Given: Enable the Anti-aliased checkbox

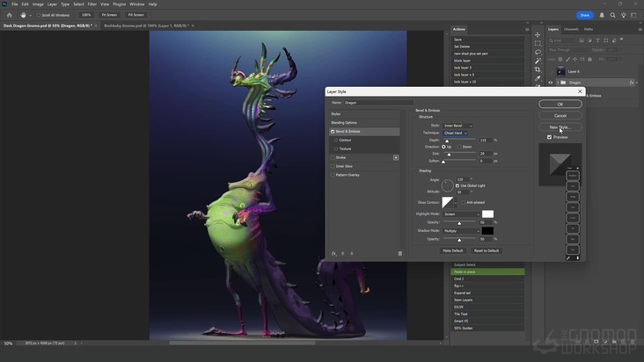Looking at the screenshot, I should 464,202.
